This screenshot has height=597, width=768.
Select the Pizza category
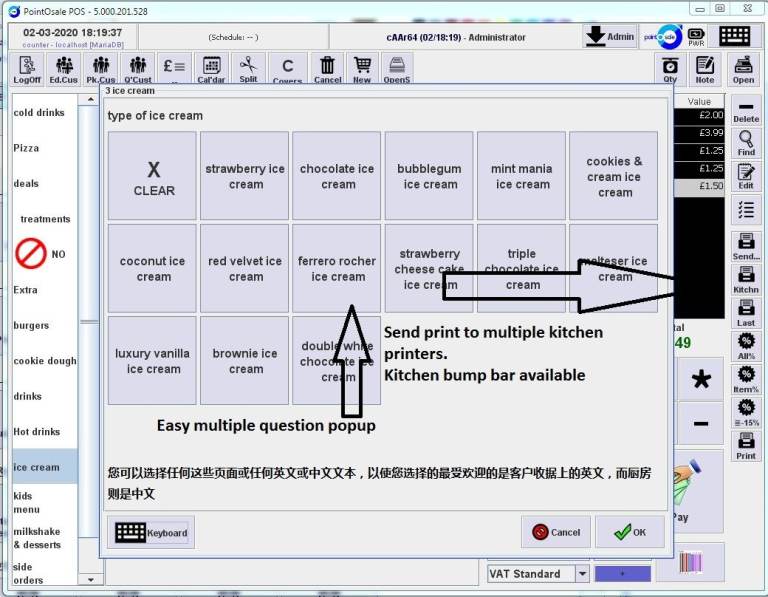[27, 148]
